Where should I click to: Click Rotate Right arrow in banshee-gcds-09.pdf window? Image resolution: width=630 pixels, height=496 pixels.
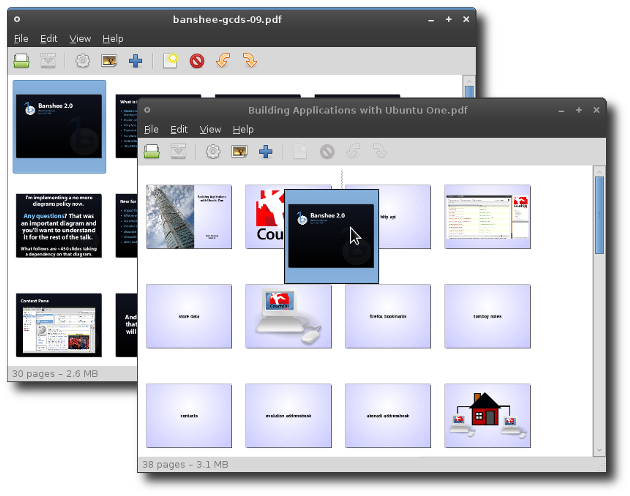pos(250,61)
